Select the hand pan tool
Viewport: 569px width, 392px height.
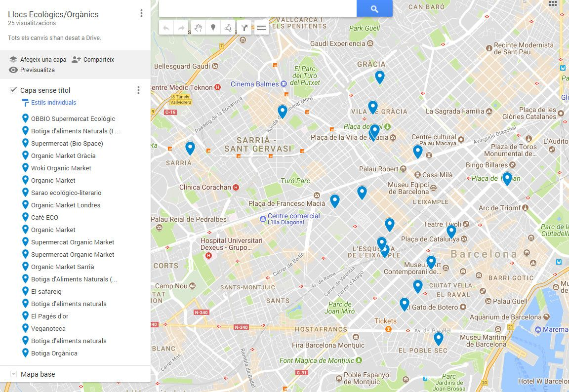click(198, 28)
